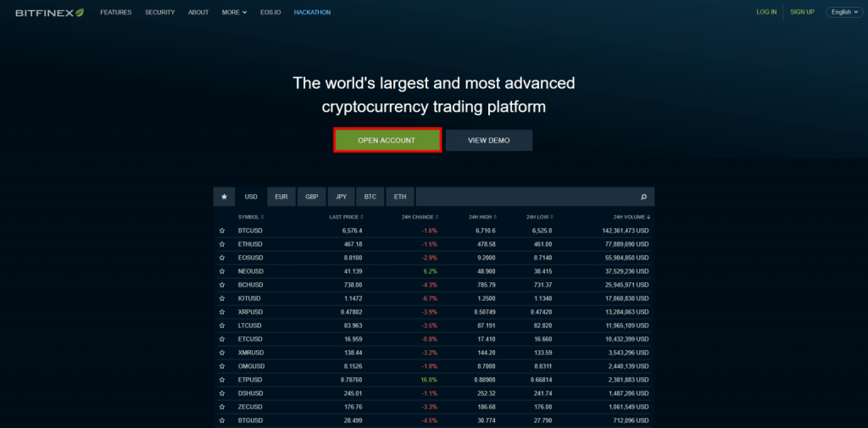This screenshot has width=868, height=428.
Task: Switch to the GBP tab
Action: (312, 197)
